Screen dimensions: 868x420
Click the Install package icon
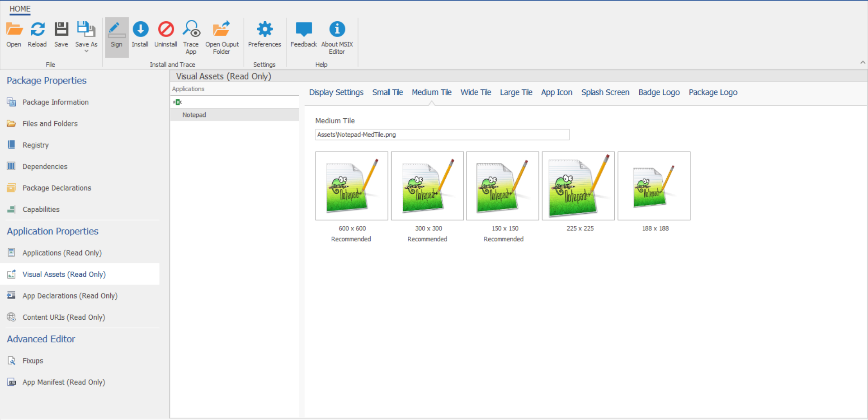click(140, 29)
